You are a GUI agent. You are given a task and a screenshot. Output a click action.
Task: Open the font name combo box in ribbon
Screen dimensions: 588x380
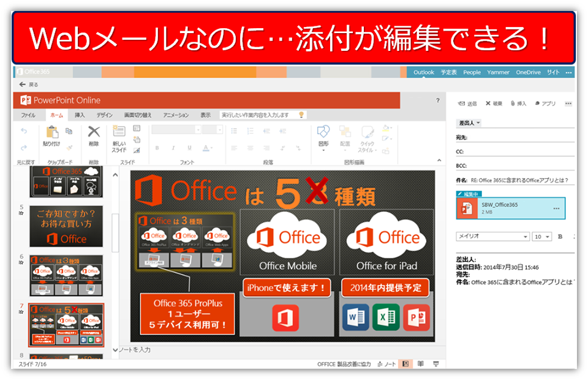(176, 130)
